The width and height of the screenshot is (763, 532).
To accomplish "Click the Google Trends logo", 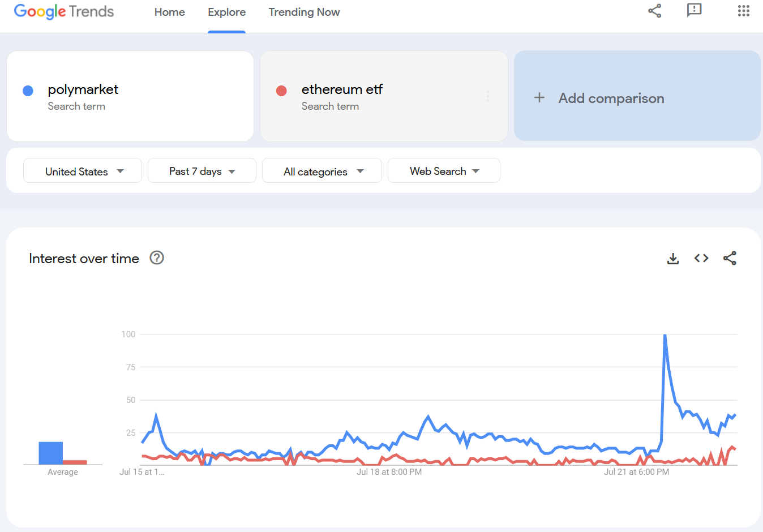I will pyautogui.click(x=64, y=11).
